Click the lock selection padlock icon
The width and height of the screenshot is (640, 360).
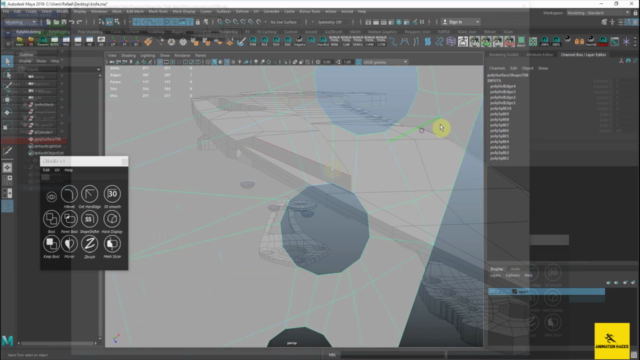[x=198, y=22]
